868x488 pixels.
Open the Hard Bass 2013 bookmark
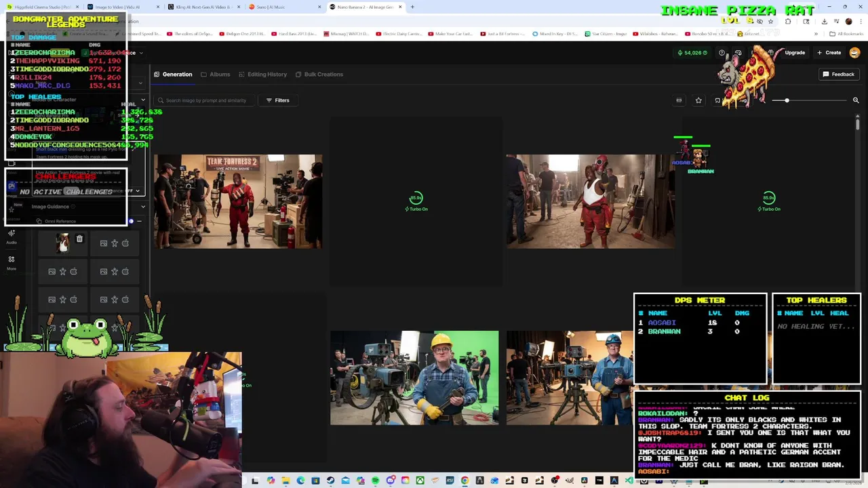coord(295,33)
